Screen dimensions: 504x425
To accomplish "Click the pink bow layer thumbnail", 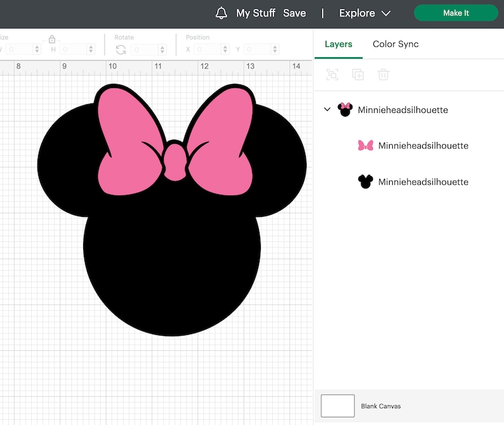I will (x=366, y=145).
